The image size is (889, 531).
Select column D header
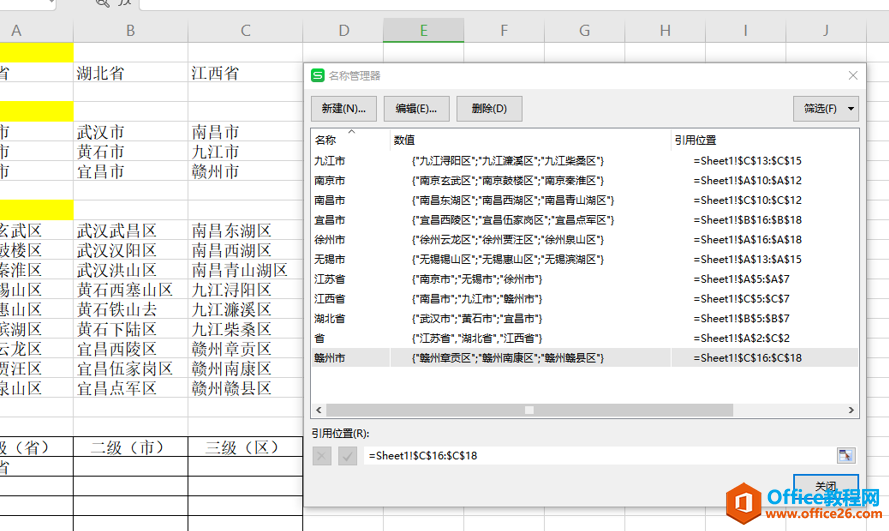[x=344, y=30]
